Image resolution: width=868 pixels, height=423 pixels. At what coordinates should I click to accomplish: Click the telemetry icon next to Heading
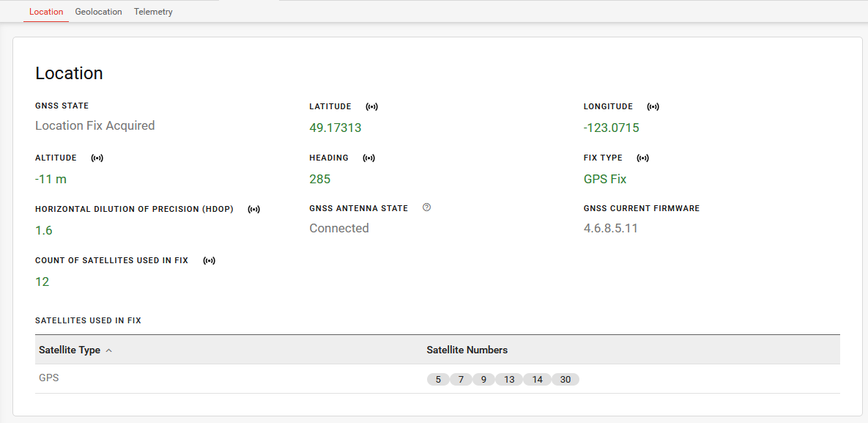[x=369, y=158]
